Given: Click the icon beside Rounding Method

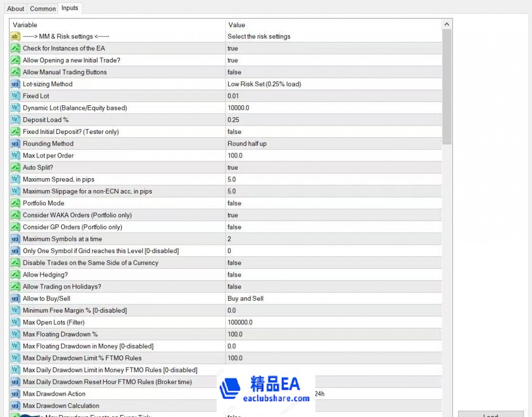Looking at the screenshot, I should [15, 144].
